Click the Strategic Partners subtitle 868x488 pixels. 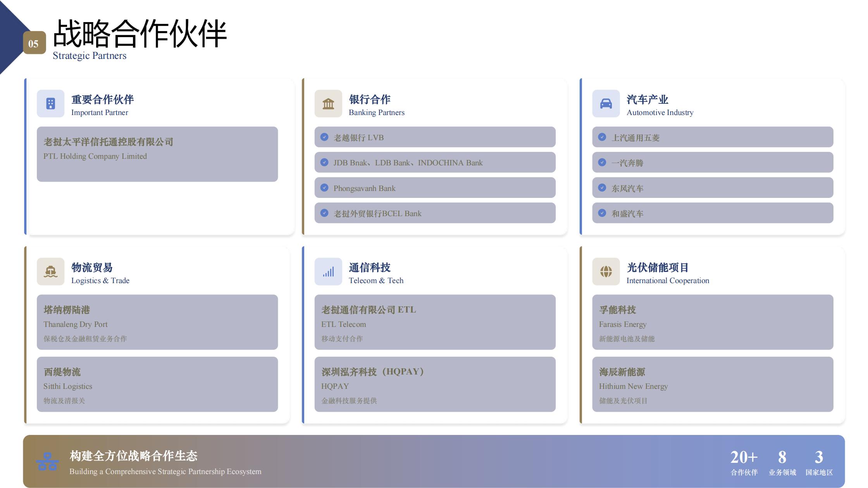pos(90,56)
